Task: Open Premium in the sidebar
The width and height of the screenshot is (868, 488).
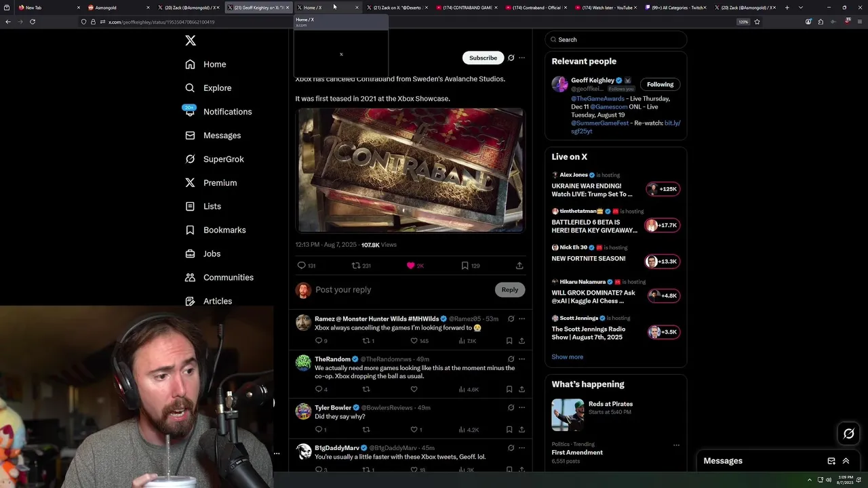Action: pyautogui.click(x=211, y=183)
